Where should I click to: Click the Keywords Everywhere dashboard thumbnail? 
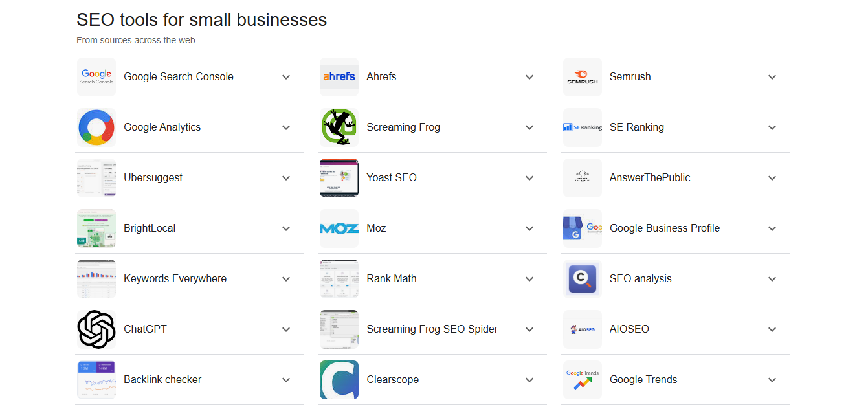pyautogui.click(x=96, y=278)
